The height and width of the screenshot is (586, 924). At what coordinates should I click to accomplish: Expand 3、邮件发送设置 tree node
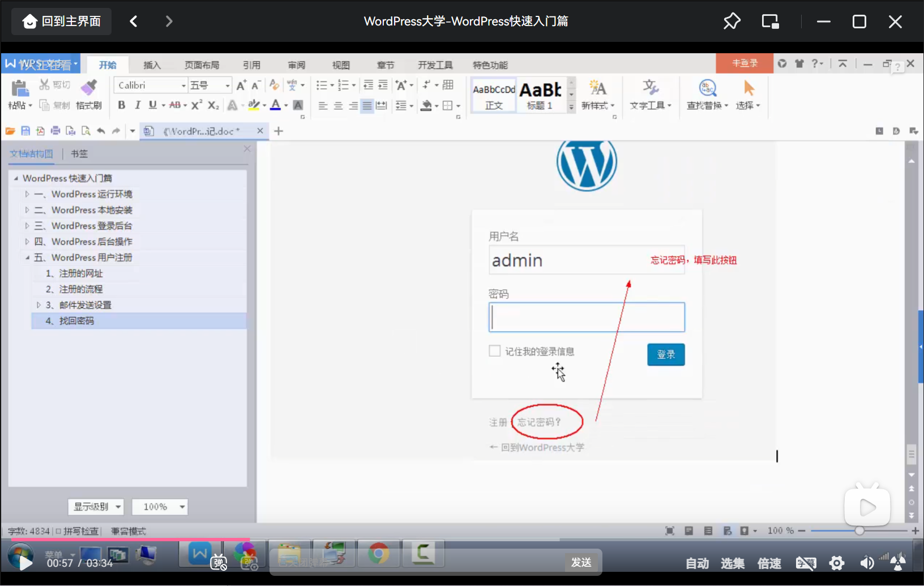tap(38, 305)
